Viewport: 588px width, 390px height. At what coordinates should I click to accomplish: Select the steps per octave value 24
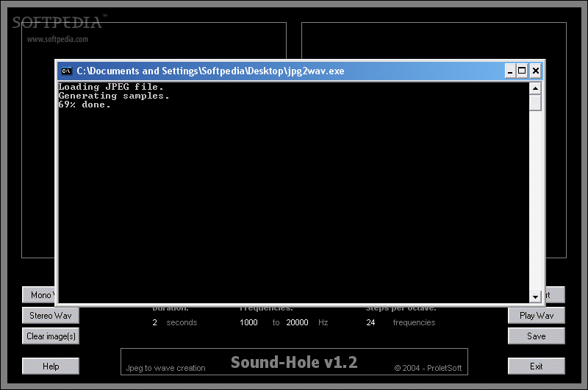(x=370, y=322)
